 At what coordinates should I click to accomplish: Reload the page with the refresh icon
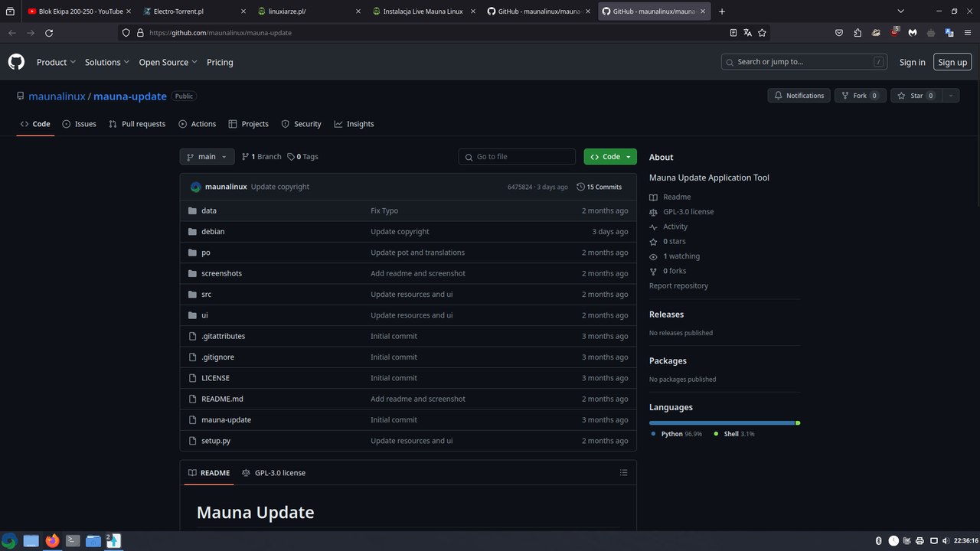click(49, 33)
